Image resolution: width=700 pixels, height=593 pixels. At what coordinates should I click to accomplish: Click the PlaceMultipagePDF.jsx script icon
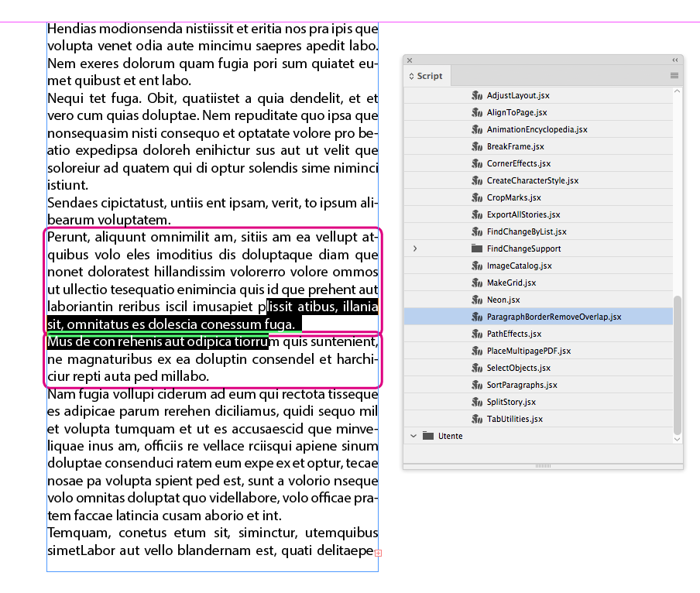tap(477, 351)
